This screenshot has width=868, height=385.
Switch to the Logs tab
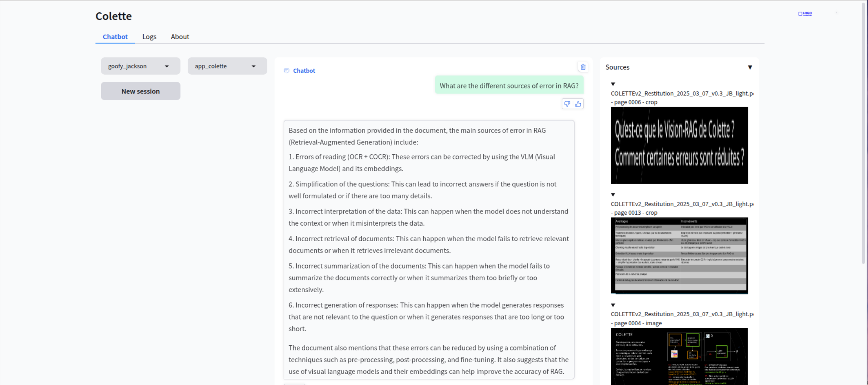click(149, 37)
